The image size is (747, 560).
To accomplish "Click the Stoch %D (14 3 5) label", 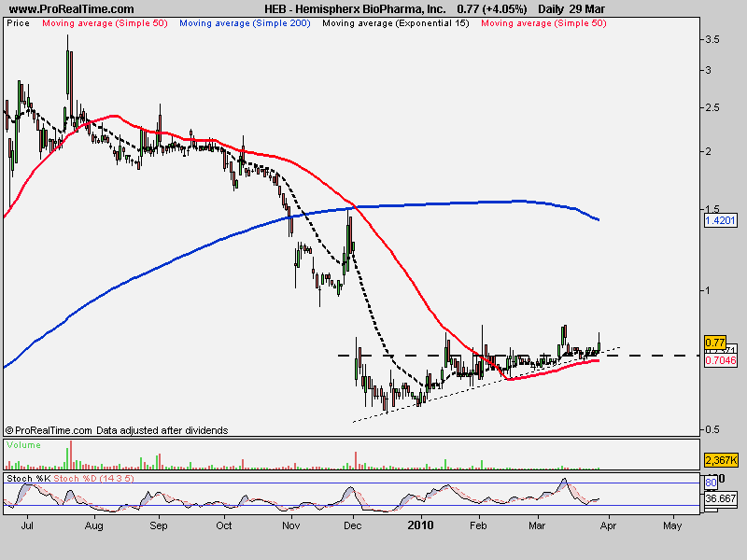I will (x=94, y=478).
